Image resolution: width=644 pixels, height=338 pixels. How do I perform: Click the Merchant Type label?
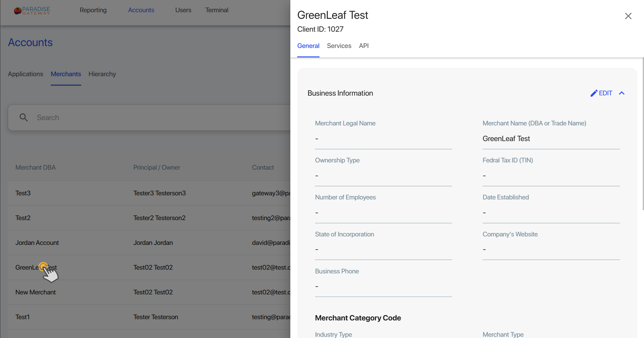click(x=503, y=335)
